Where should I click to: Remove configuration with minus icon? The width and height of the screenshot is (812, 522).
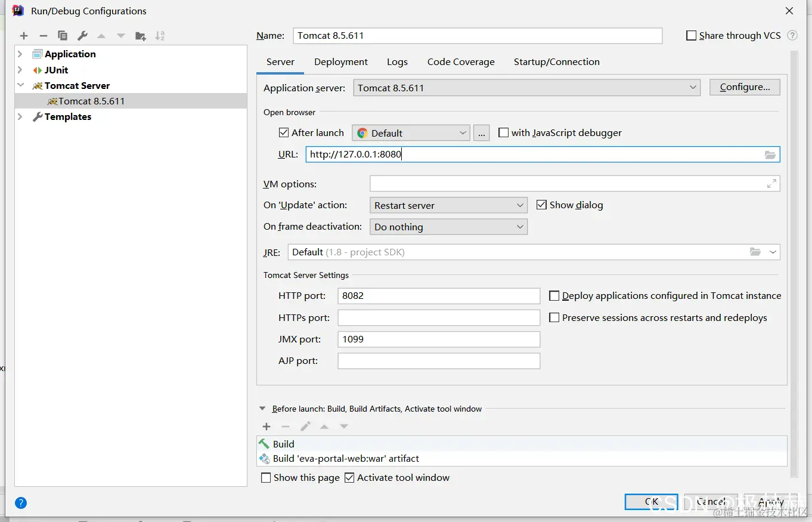tap(44, 36)
